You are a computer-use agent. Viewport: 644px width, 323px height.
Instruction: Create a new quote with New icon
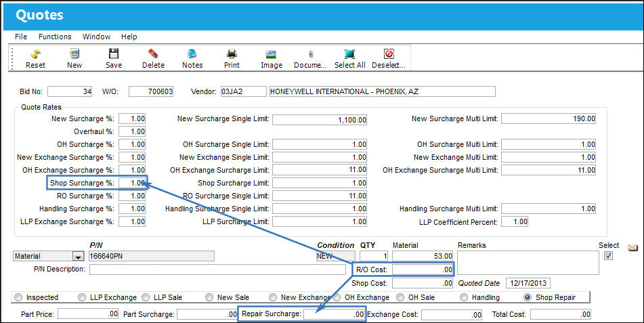pos(74,54)
